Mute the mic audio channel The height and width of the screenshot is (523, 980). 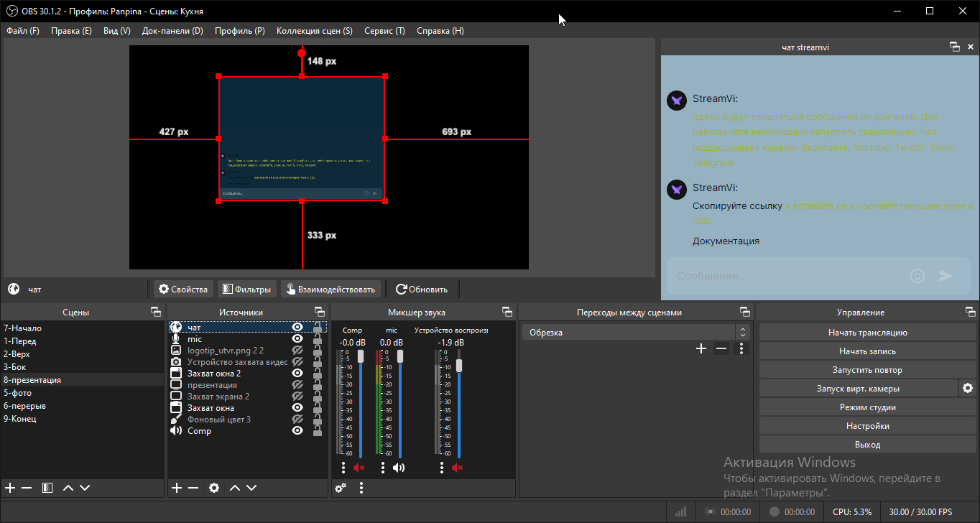pos(399,468)
